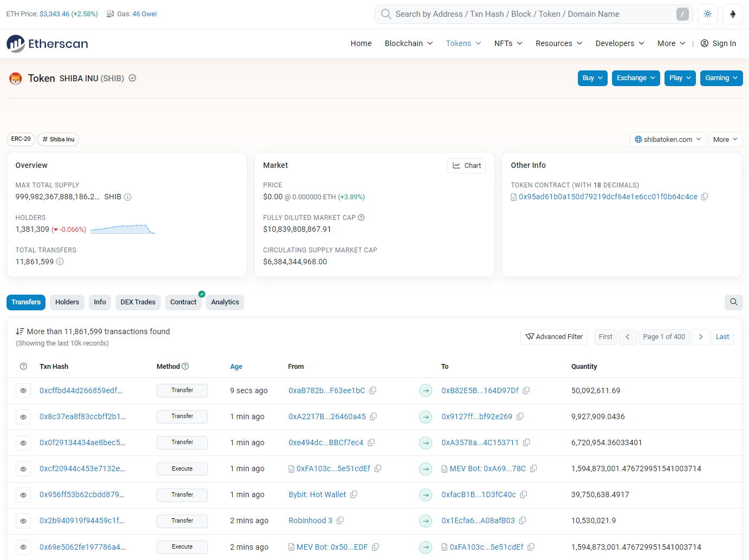This screenshot has width=749, height=560.
Task: Toggle the light/dark theme sun icon
Action: (707, 14)
